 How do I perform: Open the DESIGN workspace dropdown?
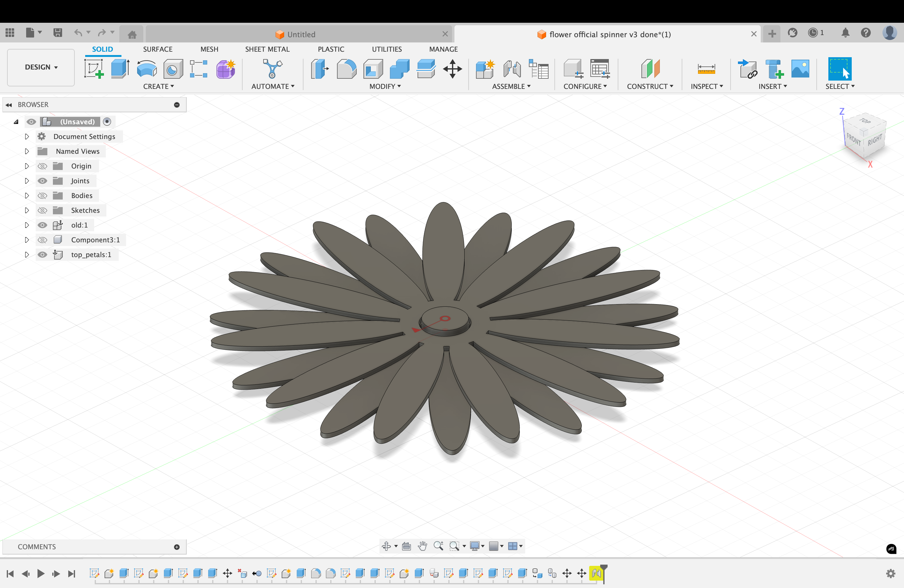click(41, 67)
